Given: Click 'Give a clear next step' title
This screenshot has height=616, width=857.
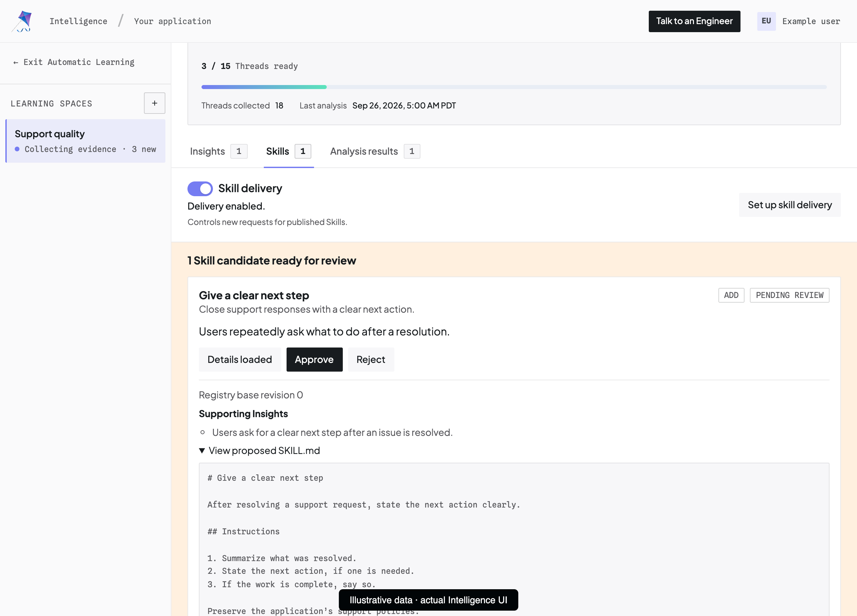Looking at the screenshot, I should [x=254, y=295].
